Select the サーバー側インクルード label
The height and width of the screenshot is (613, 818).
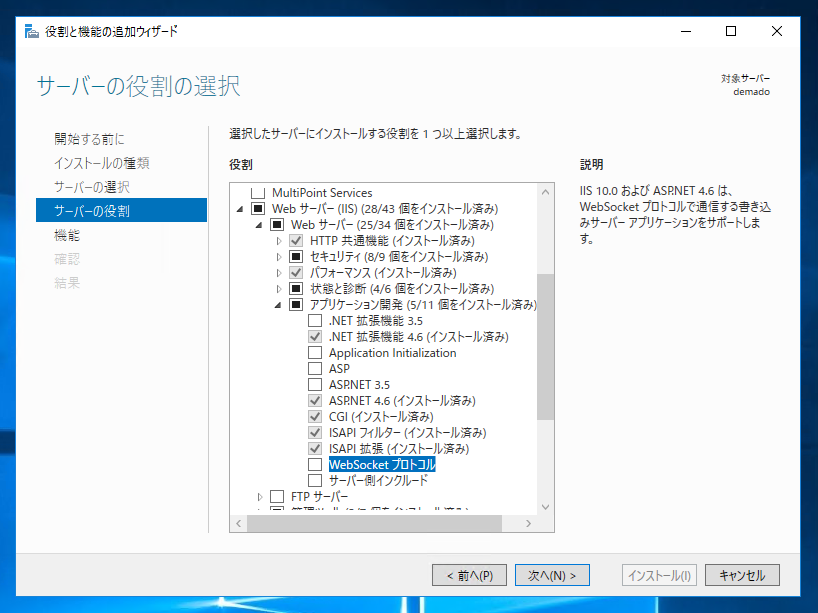[x=379, y=480]
